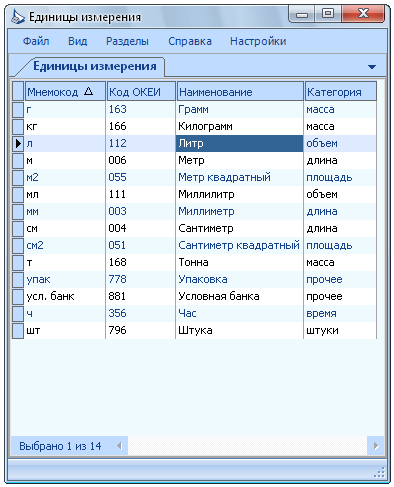Image resolution: width=394 pixels, height=487 pixels.
Task: Click the select-all corner header cell
Action: (18, 91)
